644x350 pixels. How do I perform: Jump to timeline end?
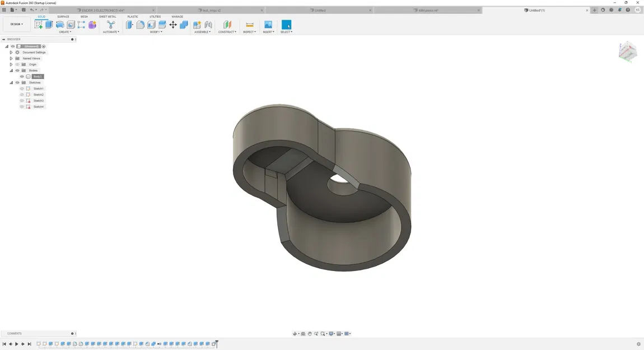tap(29, 344)
